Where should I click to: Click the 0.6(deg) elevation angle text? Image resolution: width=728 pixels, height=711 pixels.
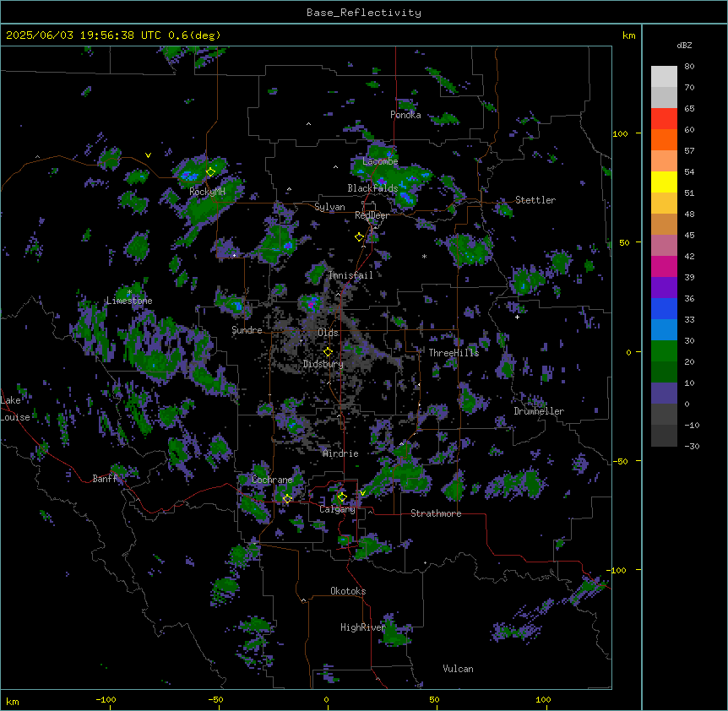tap(194, 35)
